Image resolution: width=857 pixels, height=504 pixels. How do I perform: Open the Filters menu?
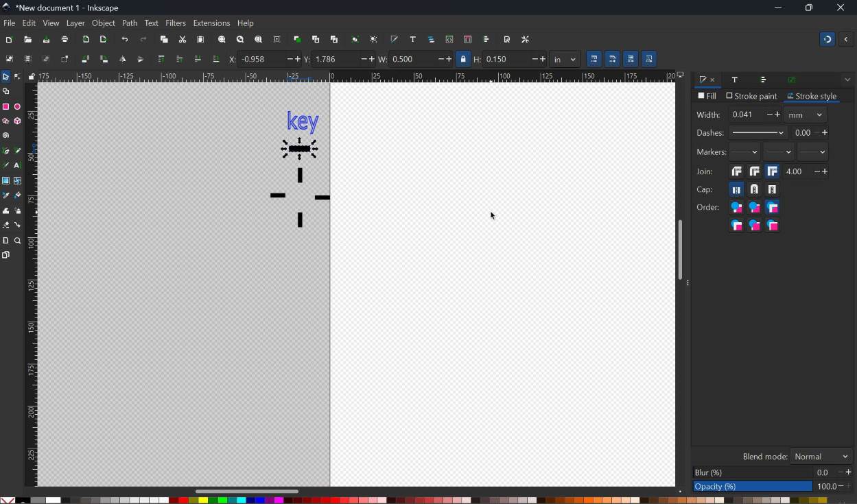(x=176, y=23)
